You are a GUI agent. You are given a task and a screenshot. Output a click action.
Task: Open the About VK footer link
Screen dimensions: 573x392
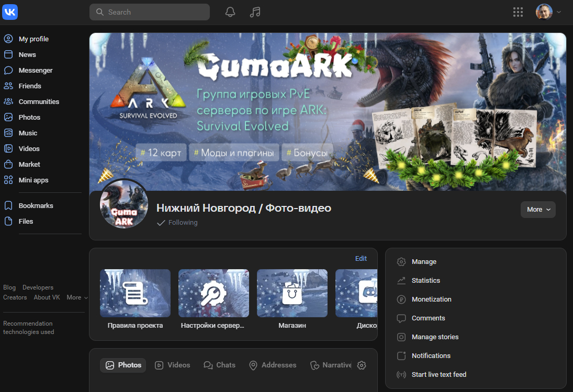(47, 297)
